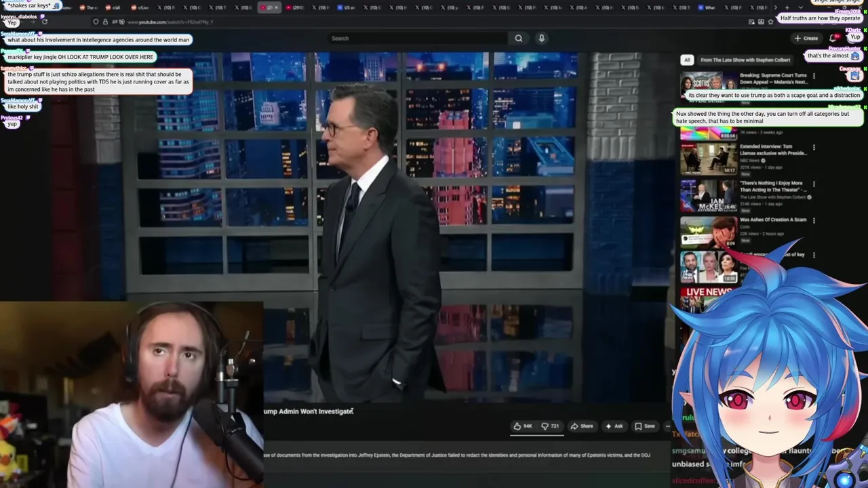Click the Share button
The height and width of the screenshot is (488, 868).
(582, 426)
